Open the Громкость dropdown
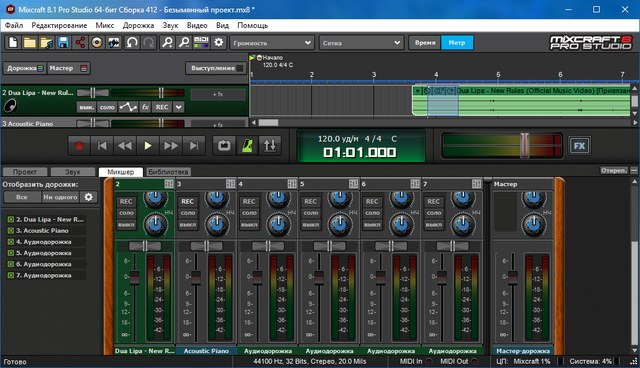The height and width of the screenshot is (368, 640). 272,42
